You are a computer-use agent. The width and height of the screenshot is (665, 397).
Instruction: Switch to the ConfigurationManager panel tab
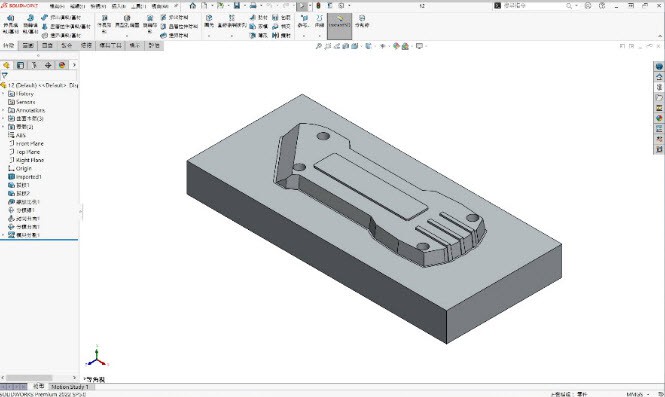click(34, 65)
